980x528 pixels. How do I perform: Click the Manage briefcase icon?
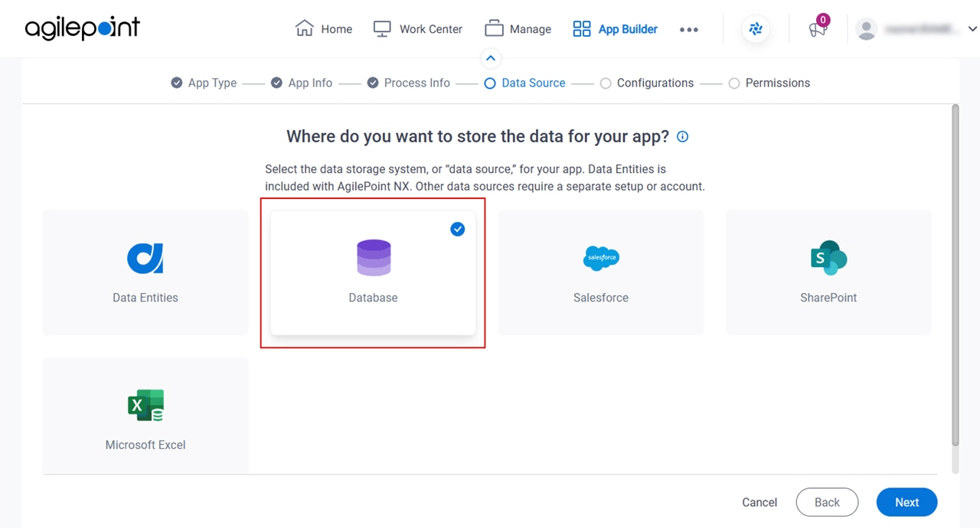(x=494, y=29)
